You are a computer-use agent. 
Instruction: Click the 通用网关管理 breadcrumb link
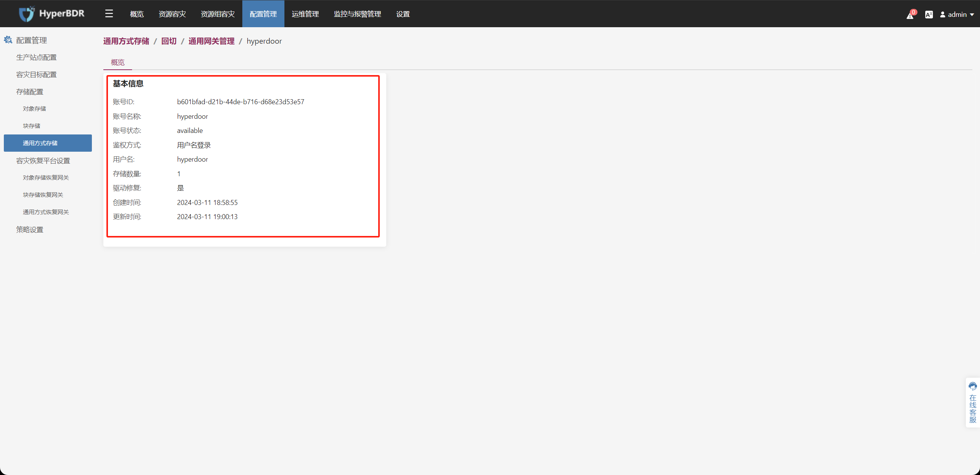(211, 41)
